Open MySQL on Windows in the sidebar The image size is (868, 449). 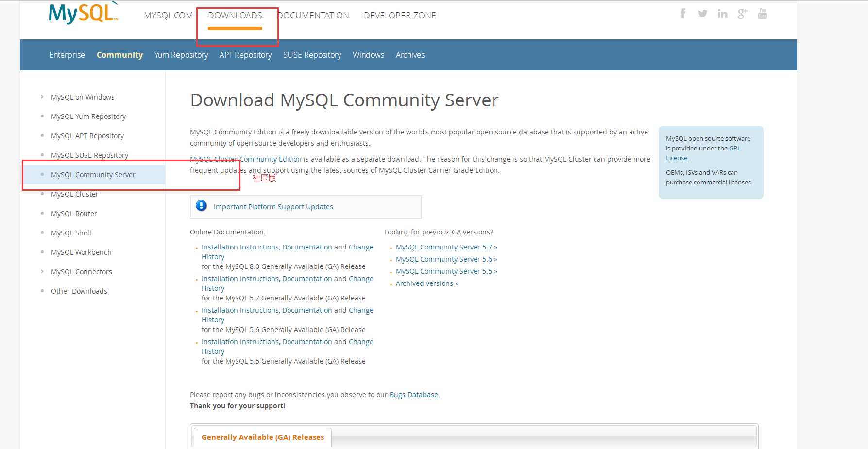[x=83, y=97]
